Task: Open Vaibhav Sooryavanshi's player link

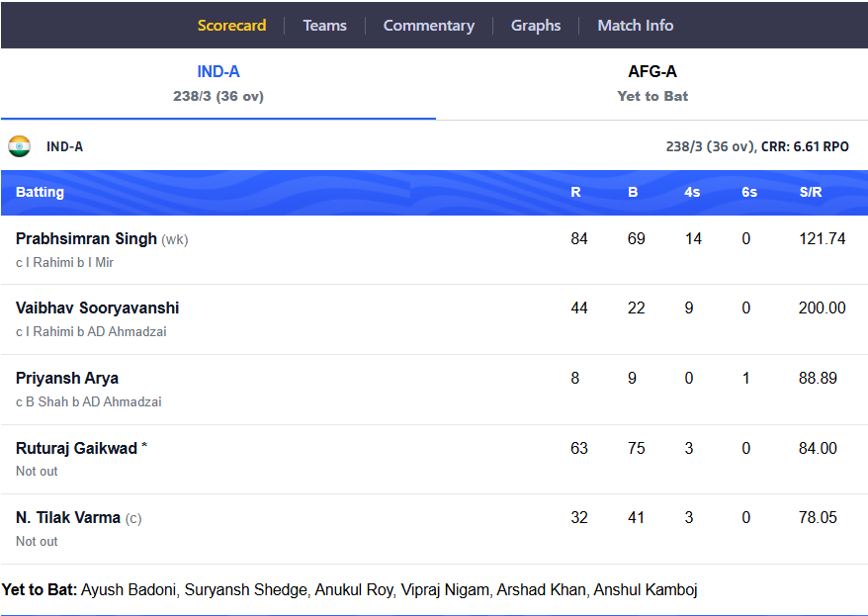Action: point(98,308)
